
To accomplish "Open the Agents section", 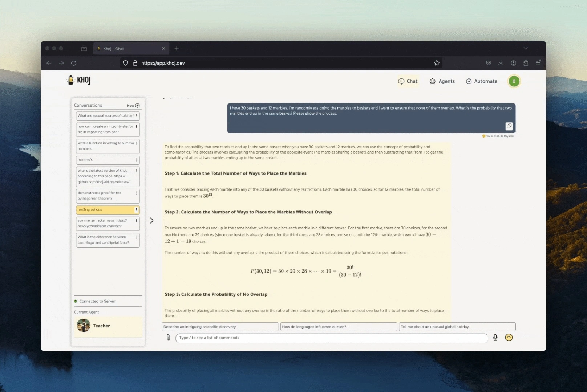I will point(442,81).
